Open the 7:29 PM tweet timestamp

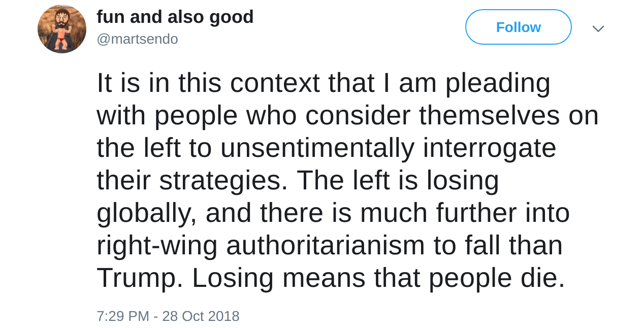(x=122, y=316)
